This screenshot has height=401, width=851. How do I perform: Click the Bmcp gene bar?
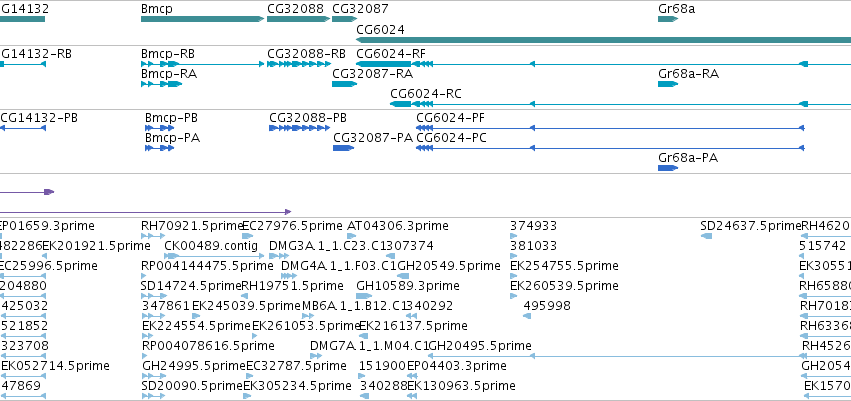pyautogui.click(x=202, y=19)
